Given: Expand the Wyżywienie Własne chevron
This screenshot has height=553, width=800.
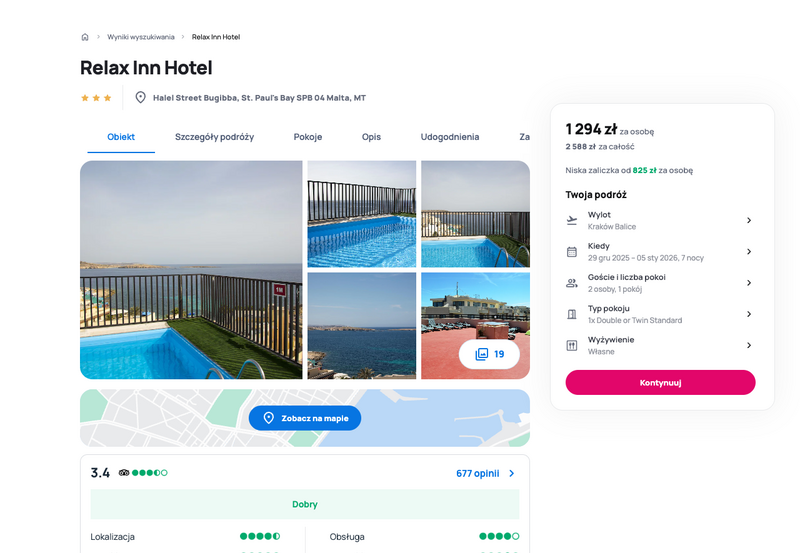Looking at the screenshot, I should (x=749, y=345).
